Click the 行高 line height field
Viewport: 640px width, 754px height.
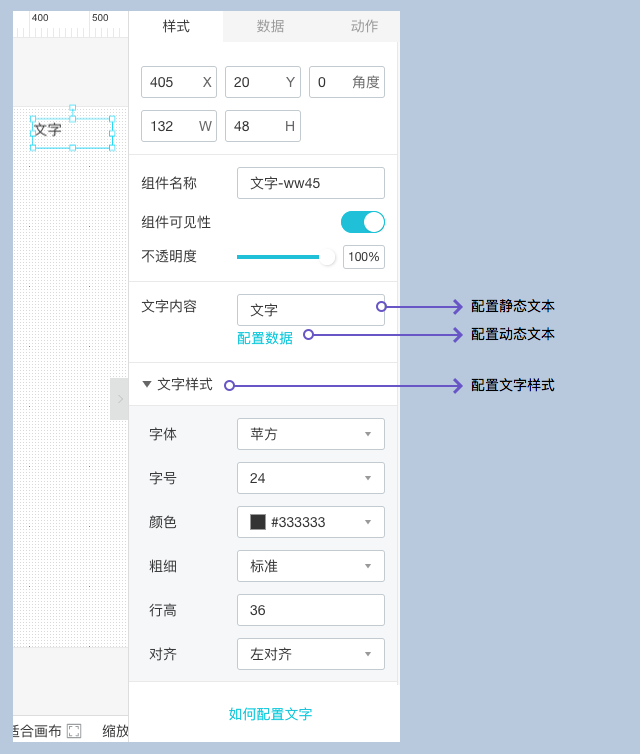[x=310, y=610]
